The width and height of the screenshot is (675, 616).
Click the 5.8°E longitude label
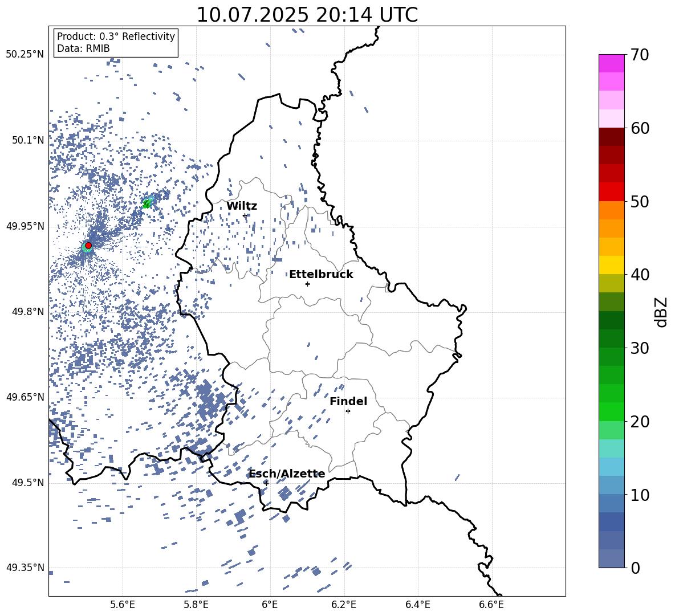196,605
